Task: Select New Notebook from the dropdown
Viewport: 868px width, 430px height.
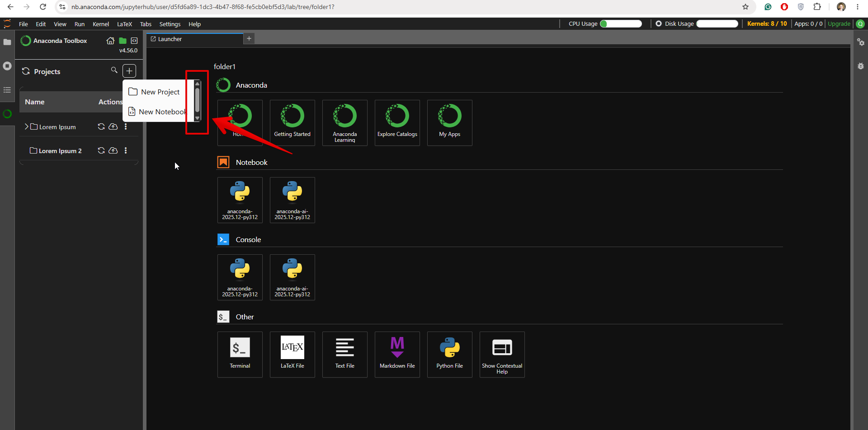Action: click(158, 112)
